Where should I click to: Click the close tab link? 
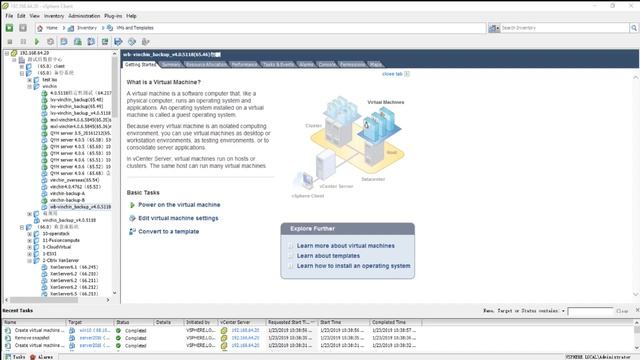392,74
